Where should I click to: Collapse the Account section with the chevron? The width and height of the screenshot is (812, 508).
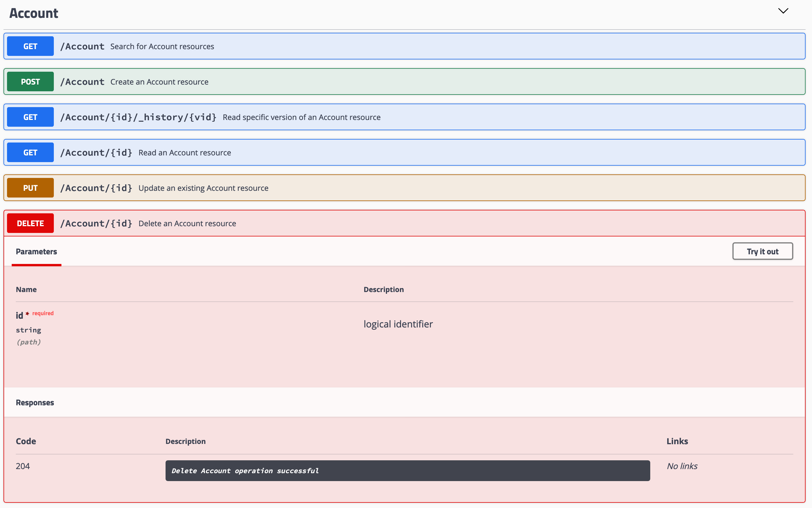pyautogui.click(x=783, y=11)
